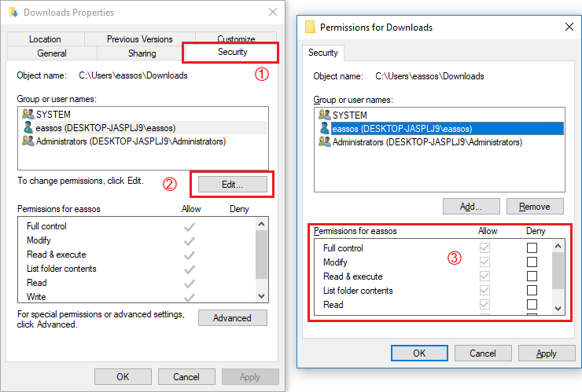Click the folder icon in Permissions title bar
Viewport: 582px width, 392px height.
pyautogui.click(x=310, y=27)
